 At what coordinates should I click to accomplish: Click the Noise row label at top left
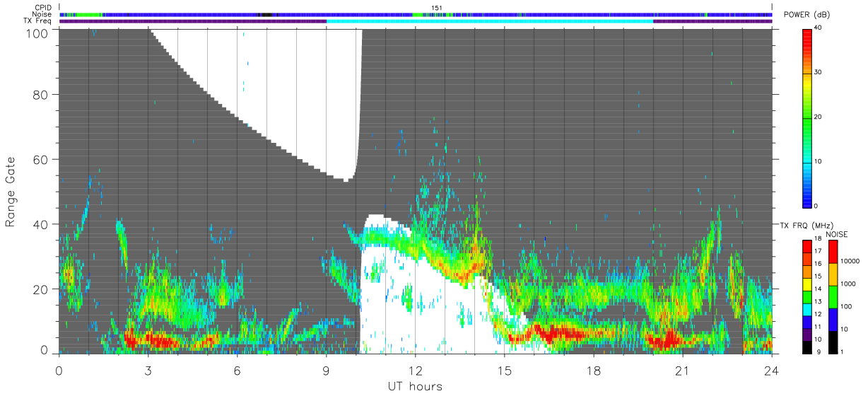[42, 14]
